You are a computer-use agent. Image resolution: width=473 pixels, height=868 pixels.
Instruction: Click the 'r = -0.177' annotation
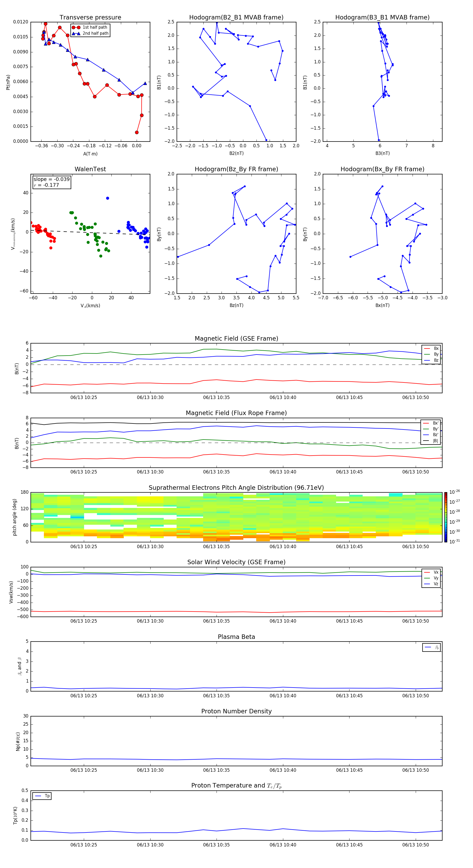[x=46, y=185]
